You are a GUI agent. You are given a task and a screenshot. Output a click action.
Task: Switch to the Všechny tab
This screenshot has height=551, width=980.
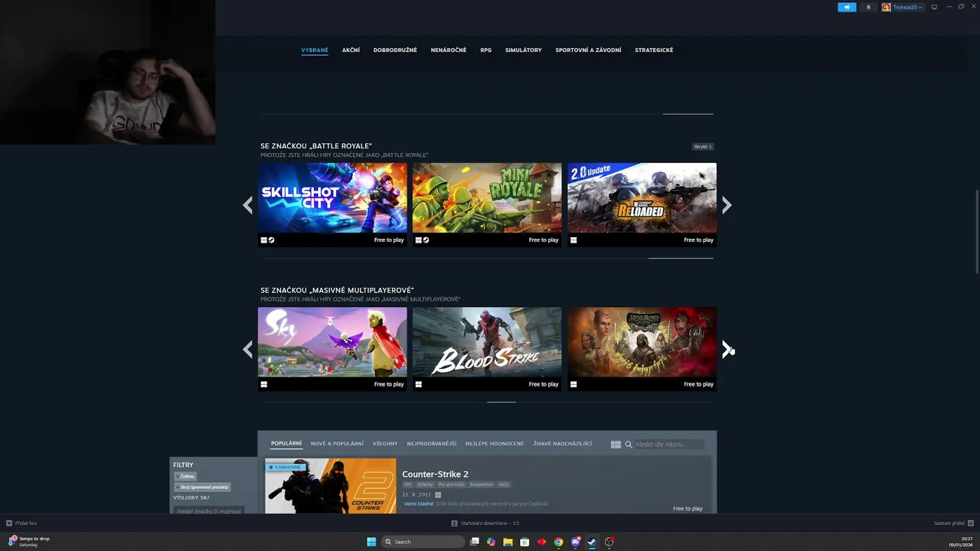point(385,444)
